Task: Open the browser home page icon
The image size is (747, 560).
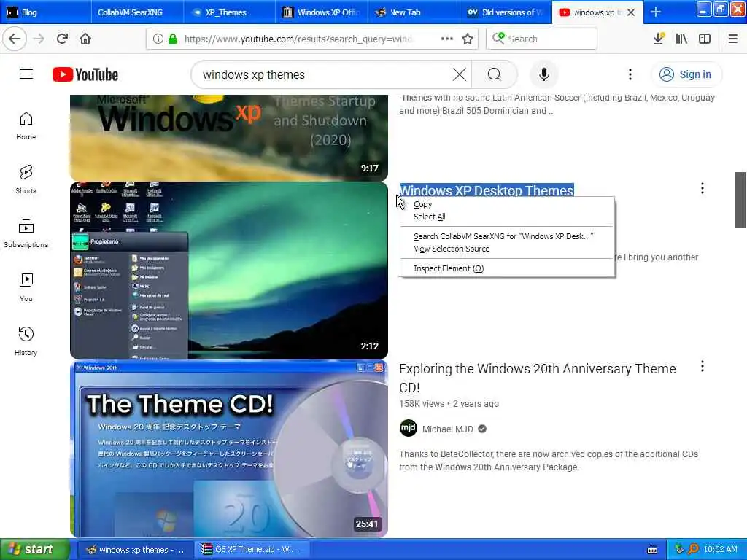Action: [85, 39]
